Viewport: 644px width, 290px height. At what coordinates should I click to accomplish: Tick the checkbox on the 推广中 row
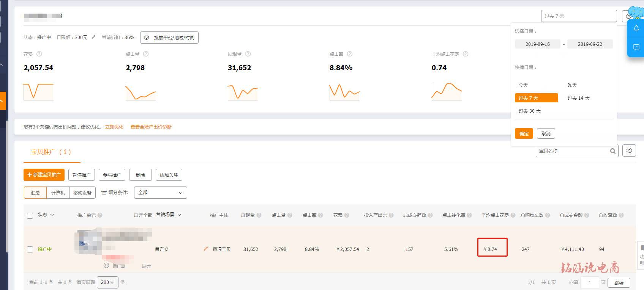pos(30,249)
